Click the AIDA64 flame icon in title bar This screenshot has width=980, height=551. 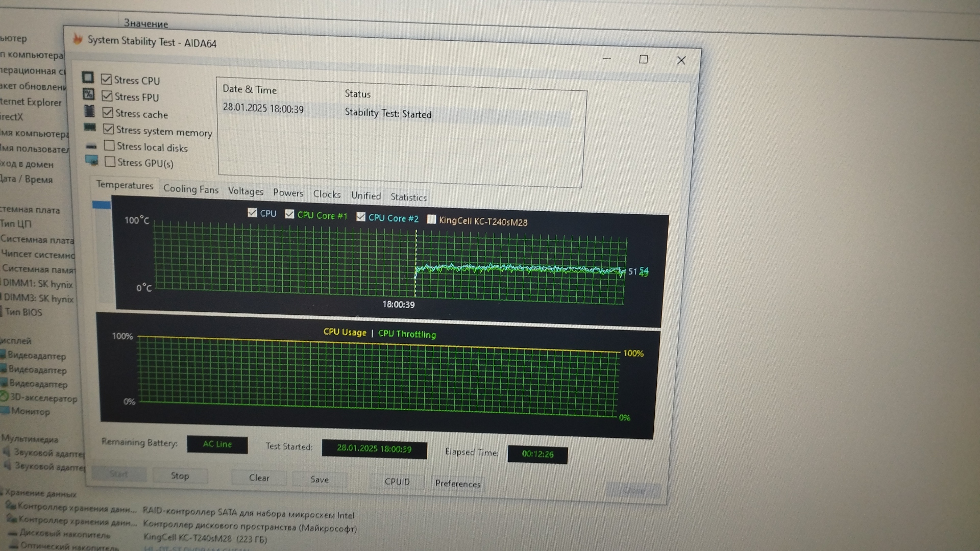click(78, 39)
